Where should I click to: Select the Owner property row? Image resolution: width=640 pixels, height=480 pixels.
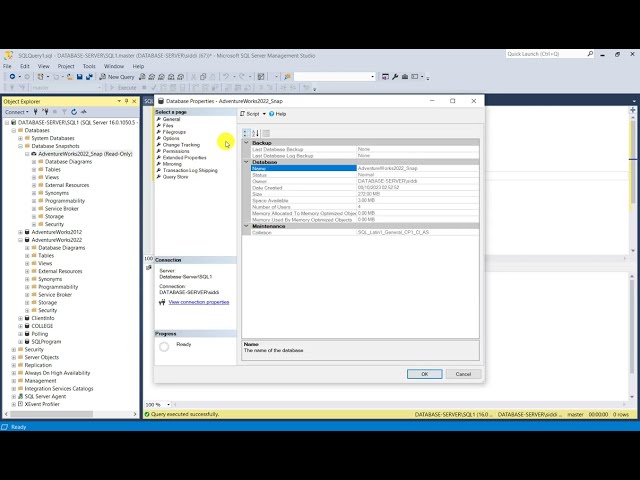coord(365,181)
